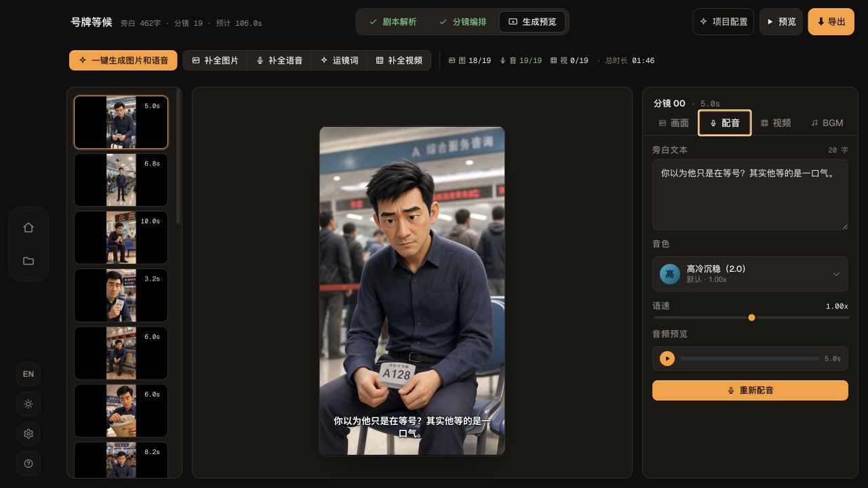The image size is (868, 488).
Task: Open the 视频 tab
Action: 776,123
